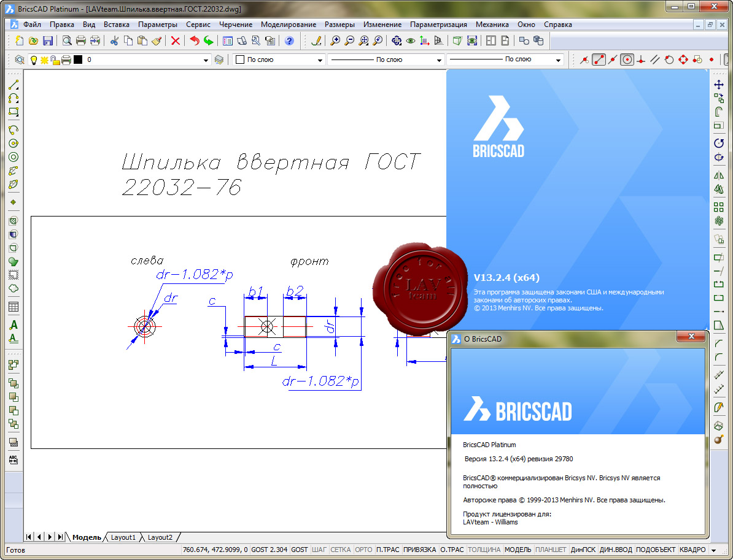Viewport: 733px width, 560px height.
Task: Select the Table tool in left toolbar
Action: coord(14,307)
